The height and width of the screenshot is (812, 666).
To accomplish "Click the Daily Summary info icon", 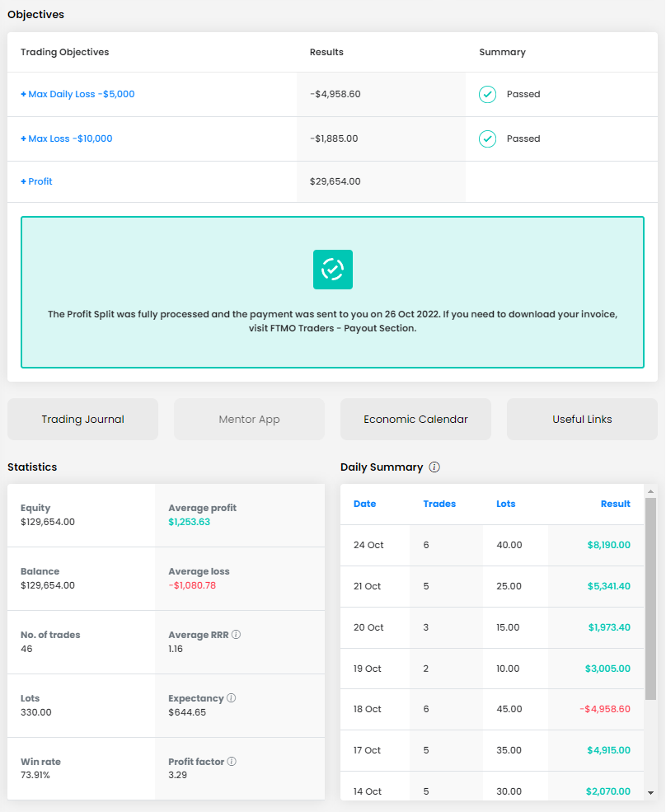I will pos(434,467).
